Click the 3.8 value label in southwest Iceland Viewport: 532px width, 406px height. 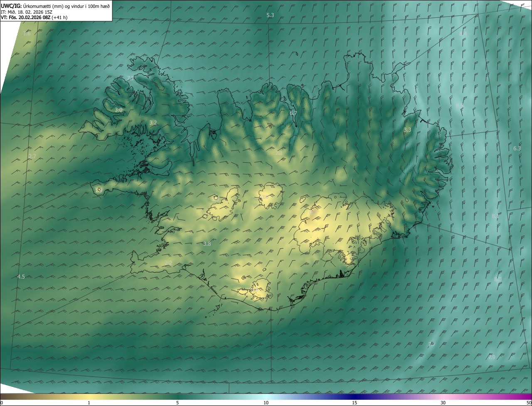207,244
